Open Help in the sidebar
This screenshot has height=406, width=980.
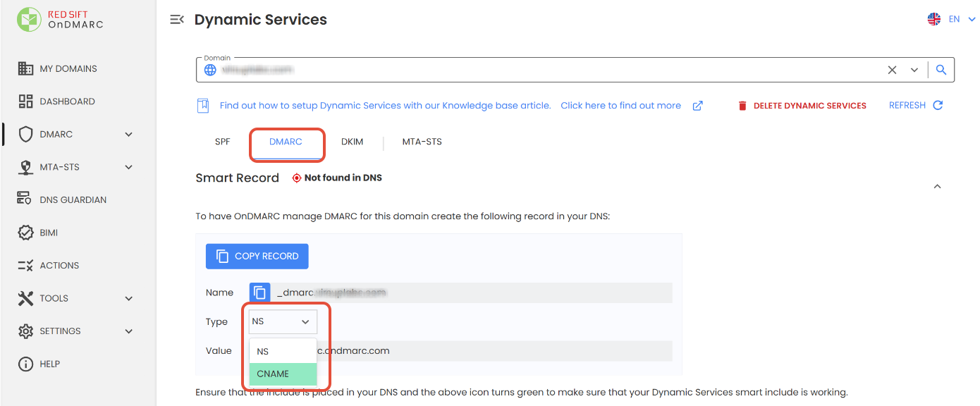(x=49, y=364)
